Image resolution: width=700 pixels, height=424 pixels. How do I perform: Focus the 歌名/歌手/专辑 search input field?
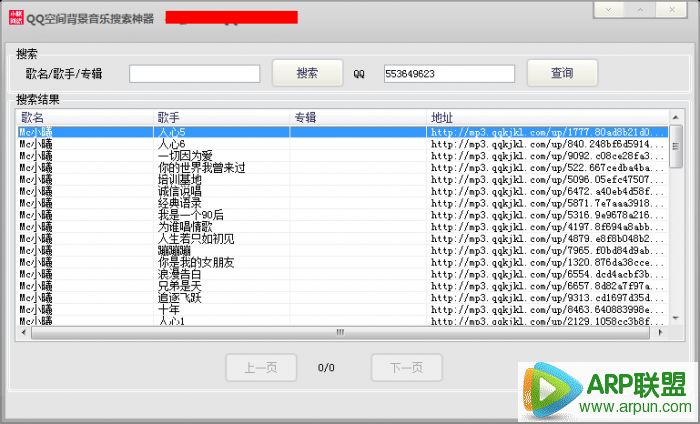195,74
